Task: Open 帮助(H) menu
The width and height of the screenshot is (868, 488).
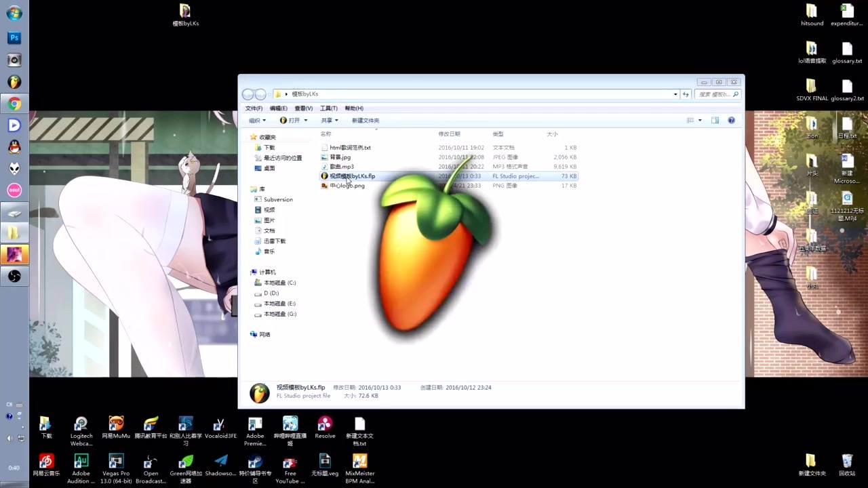Action: (354, 108)
